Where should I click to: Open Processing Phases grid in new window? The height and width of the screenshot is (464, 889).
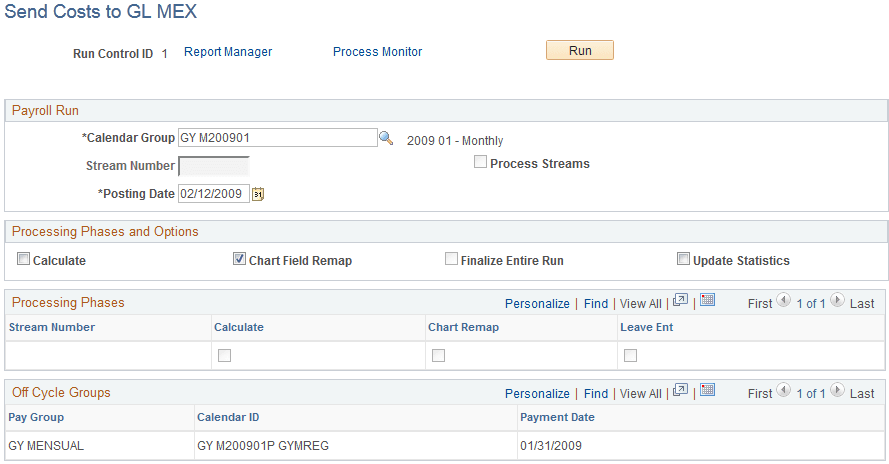click(681, 300)
